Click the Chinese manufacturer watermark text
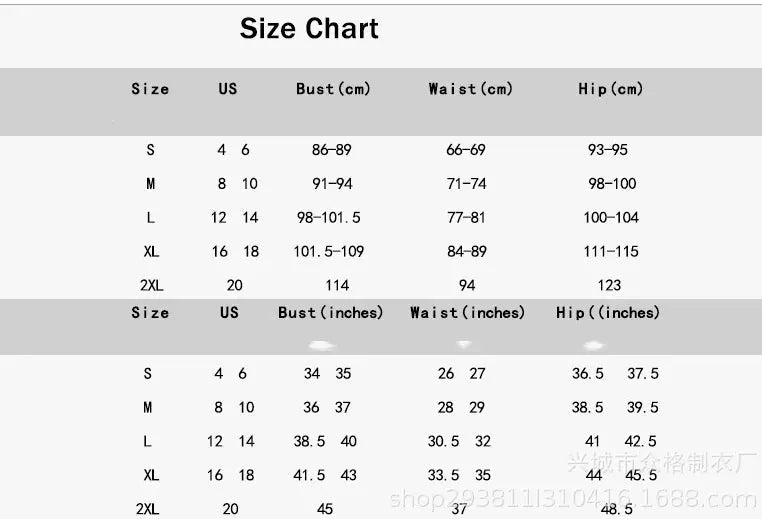This screenshot has width=762, height=519. point(660,464)
